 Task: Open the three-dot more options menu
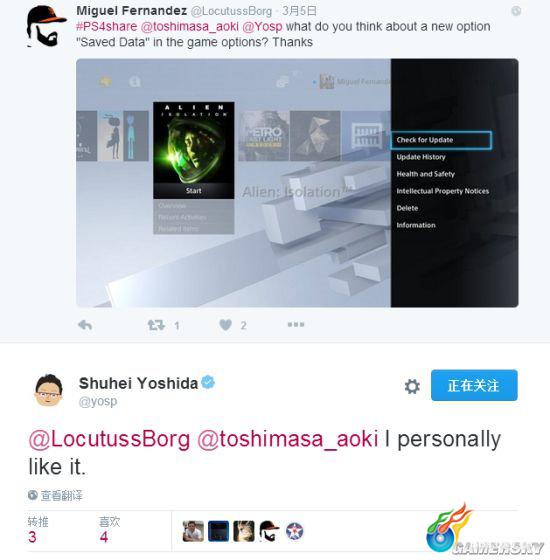point(296,325)
